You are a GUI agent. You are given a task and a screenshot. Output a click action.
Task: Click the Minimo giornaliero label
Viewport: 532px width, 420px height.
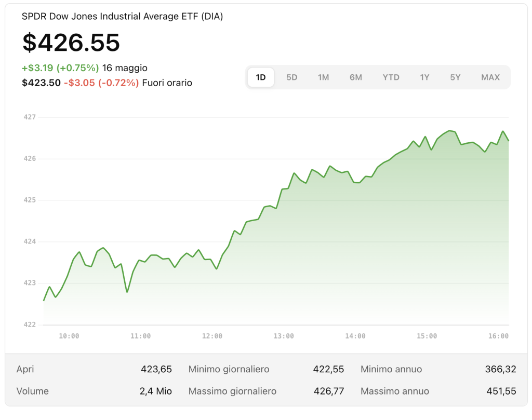[x=229, y=369]
